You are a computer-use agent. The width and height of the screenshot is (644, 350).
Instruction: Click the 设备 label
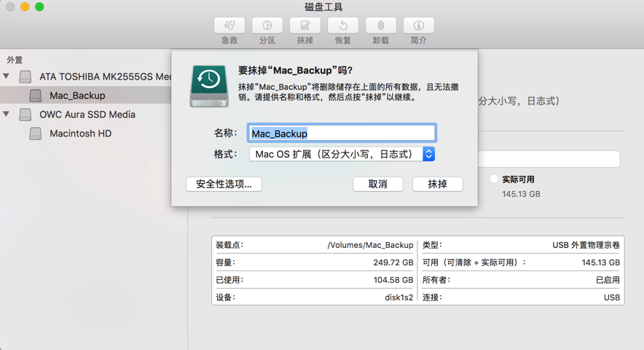(226, 297)
